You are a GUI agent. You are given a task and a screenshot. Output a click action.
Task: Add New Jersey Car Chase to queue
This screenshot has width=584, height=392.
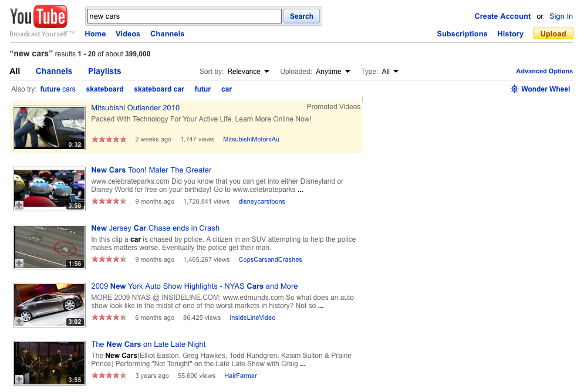click(19, 263)
